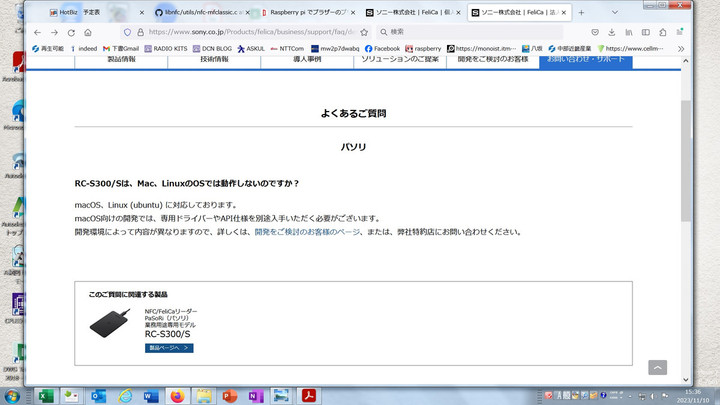Go forward to the next page
The height and width of the screenshot is (405, 720).
click(x=54, y=32)
